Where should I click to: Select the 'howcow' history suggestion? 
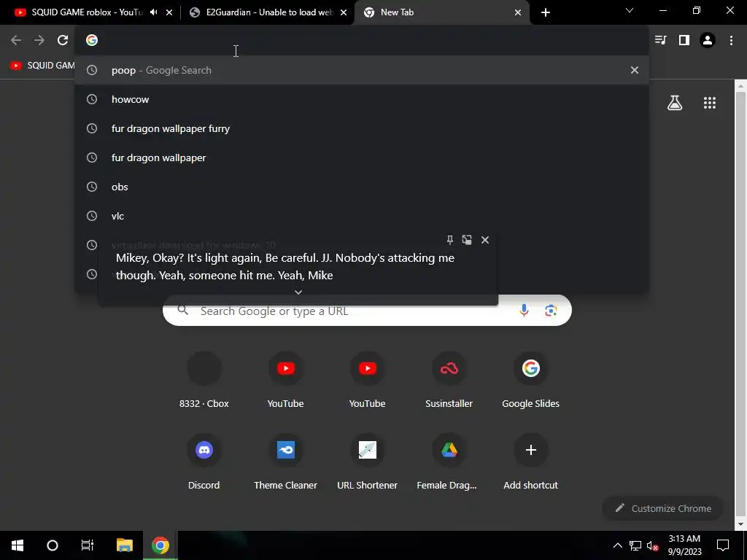coord(362,99)
